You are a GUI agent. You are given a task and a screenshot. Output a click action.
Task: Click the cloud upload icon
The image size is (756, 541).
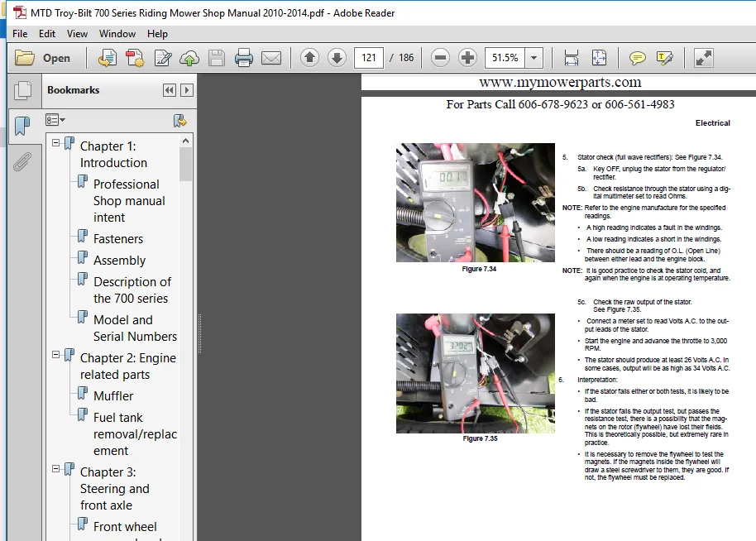point(189,58)
